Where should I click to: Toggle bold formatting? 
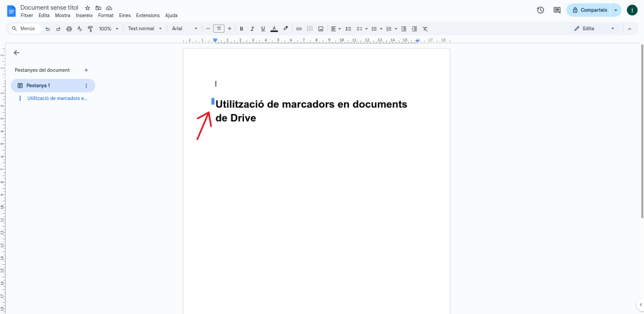pyautogui.click(x=241, y=29)
